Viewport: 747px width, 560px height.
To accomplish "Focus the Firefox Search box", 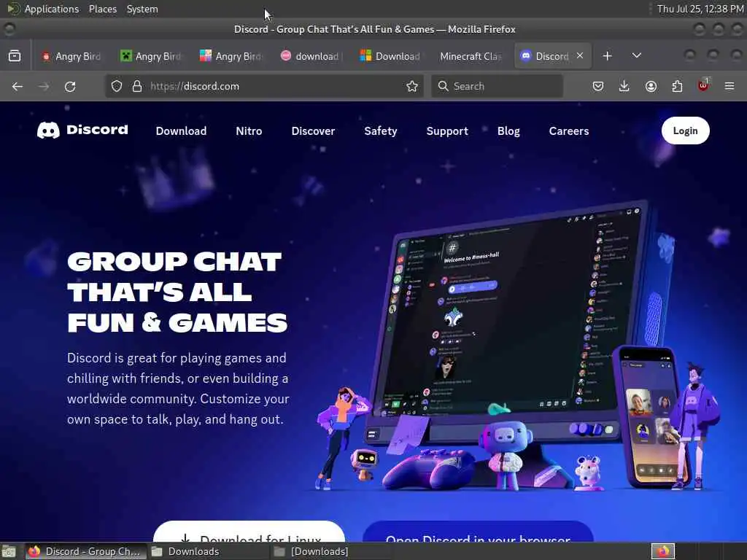I will click(497, 86).
